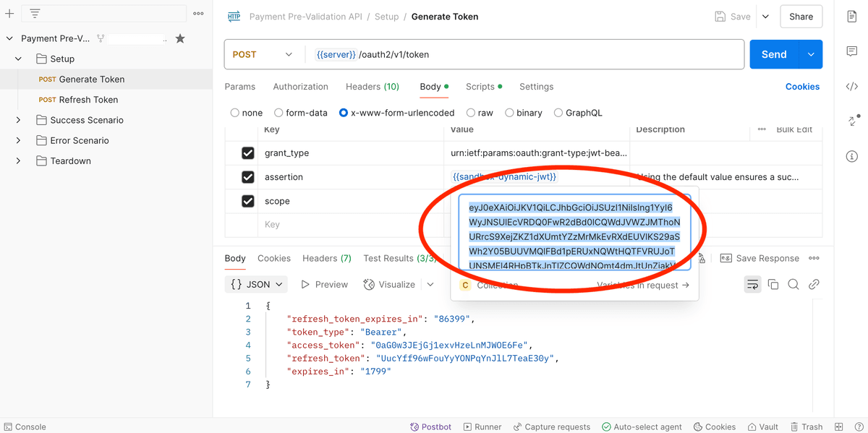
Task: Click the Send button
Action: coord(774,54)
